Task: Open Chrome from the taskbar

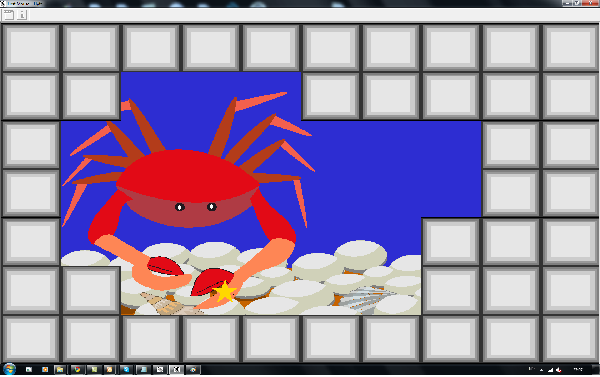Action: tap(78, 369)
